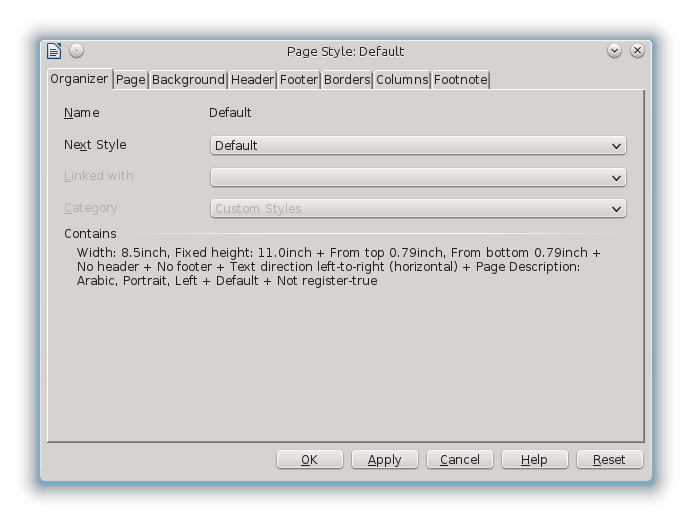Switch to the Organizer tab
The image size is (692, 521).
[x=79, y=79]
